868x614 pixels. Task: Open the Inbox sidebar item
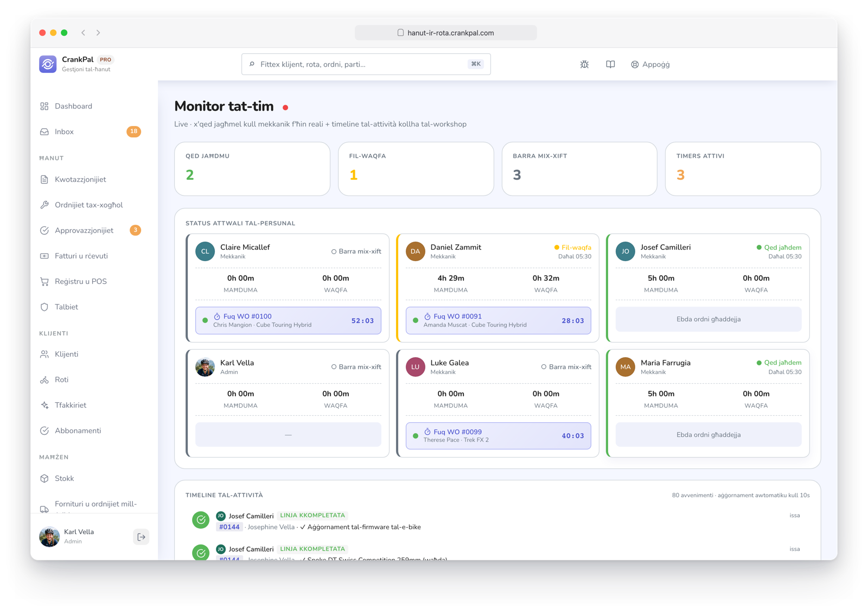click(90, 131)
